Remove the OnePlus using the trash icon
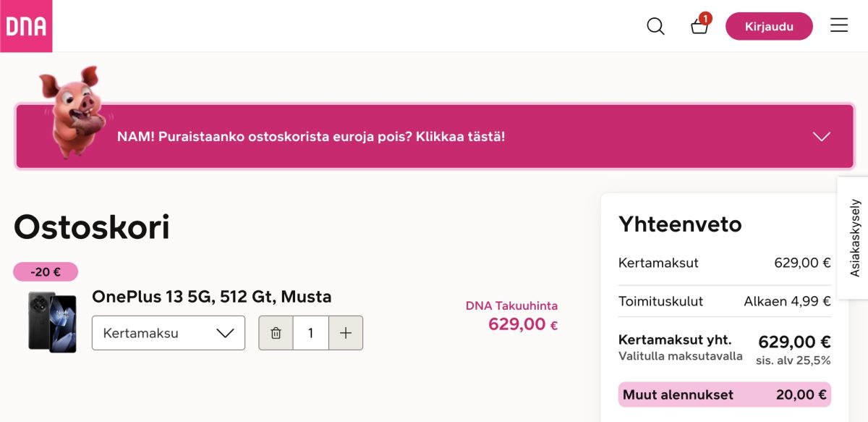Screen dimensions: 868x422 pos(276,332)
